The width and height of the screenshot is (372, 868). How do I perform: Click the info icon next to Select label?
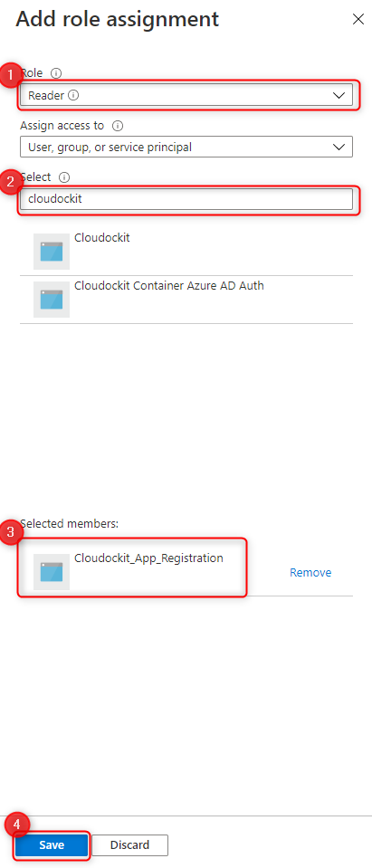pos(64,177)
